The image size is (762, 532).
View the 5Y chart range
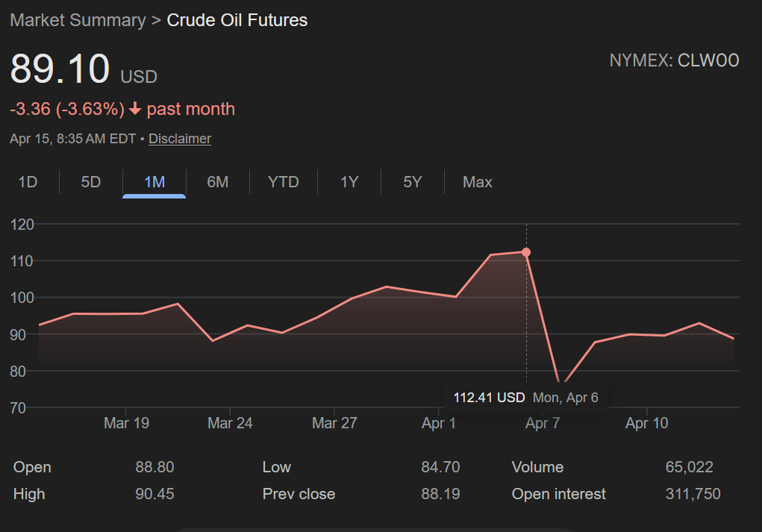coord(412,182)
